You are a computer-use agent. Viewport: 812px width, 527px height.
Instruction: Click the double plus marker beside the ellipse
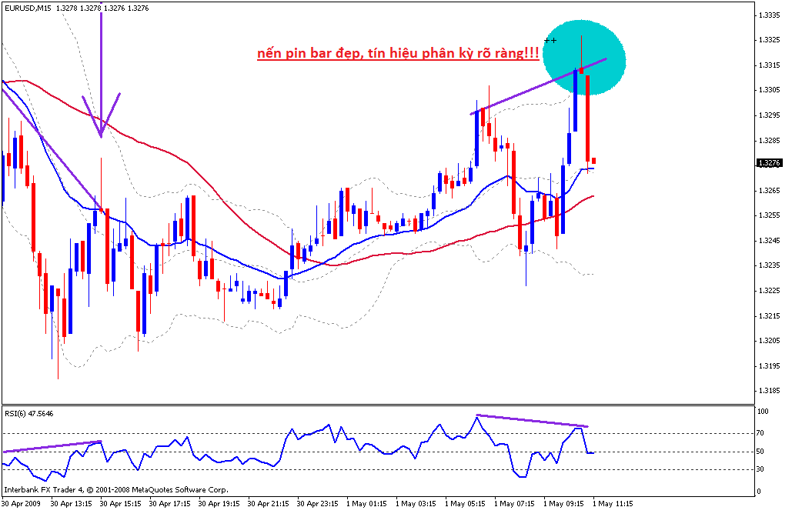click(550, 39)
